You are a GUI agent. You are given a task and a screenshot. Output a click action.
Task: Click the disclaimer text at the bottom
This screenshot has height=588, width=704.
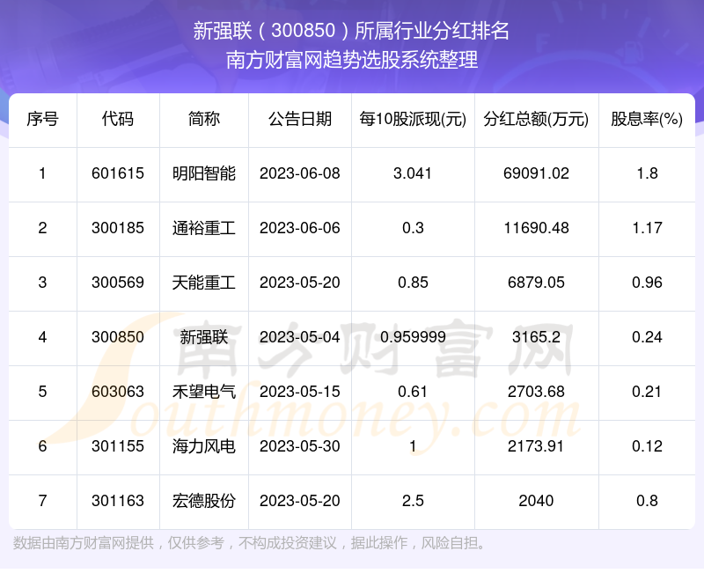coord(250,543)
